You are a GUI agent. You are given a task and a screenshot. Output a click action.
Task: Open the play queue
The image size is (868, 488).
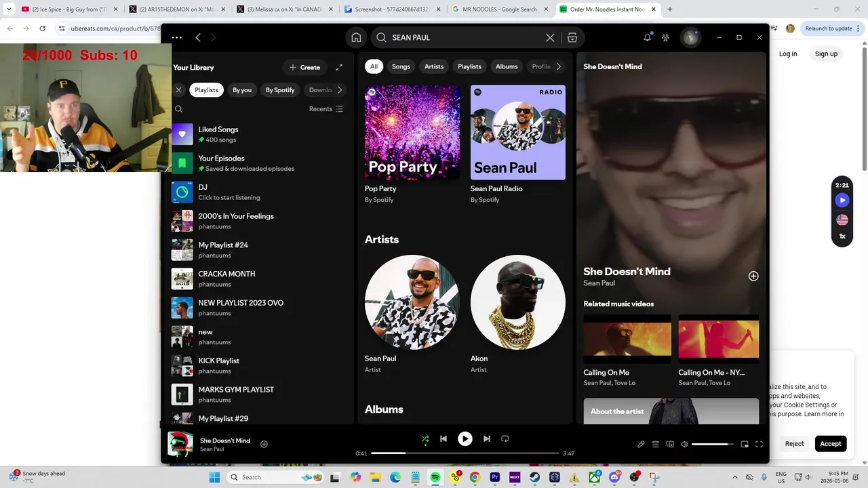(656, 445)
